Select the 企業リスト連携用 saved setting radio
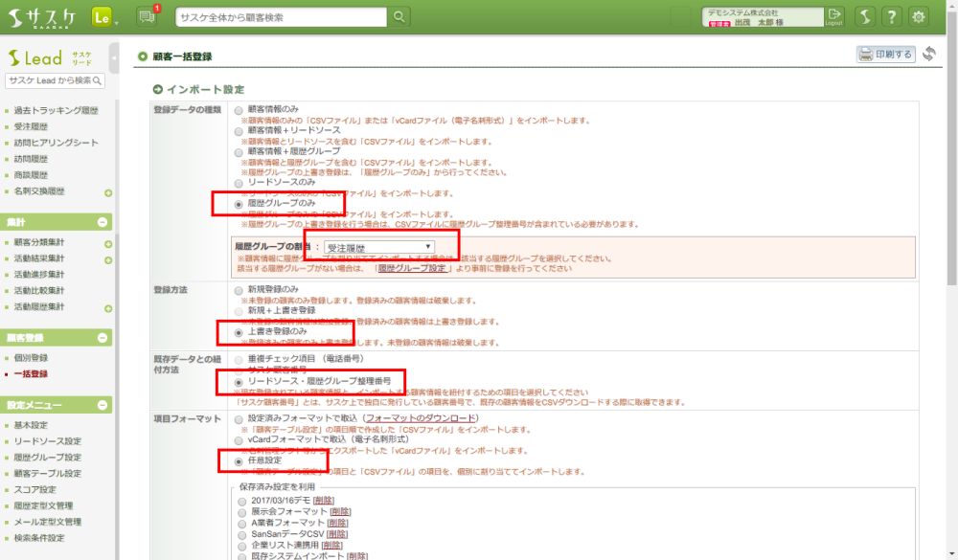Screen dimensions: 958x560 pyautogui.click(x=242, y=546)
